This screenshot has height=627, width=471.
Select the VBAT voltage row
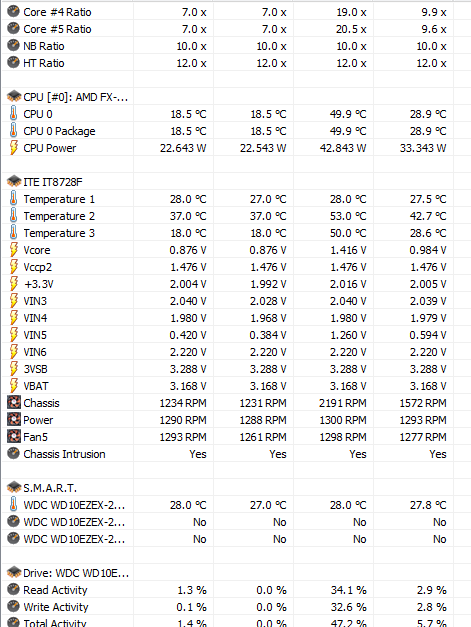click(x=227, y=386)
